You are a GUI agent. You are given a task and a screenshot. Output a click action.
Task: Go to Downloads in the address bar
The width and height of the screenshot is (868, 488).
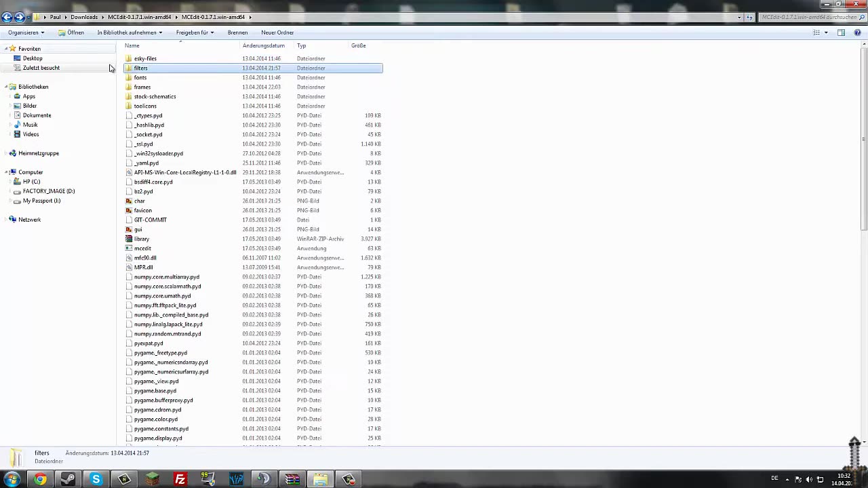coord(84,17)
